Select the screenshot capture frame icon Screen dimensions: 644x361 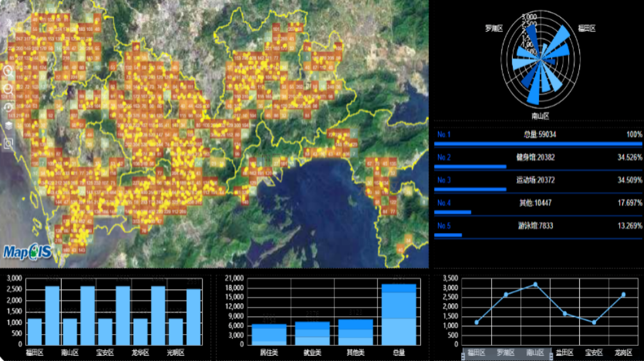(x=9, y=144)
